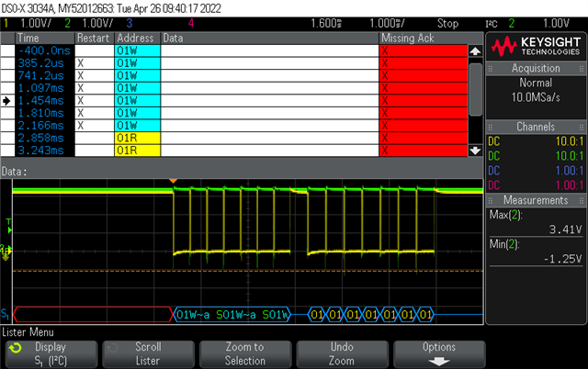Click the green rotate icon on Display softkey
588x369 pixels.
pos(16,349)
